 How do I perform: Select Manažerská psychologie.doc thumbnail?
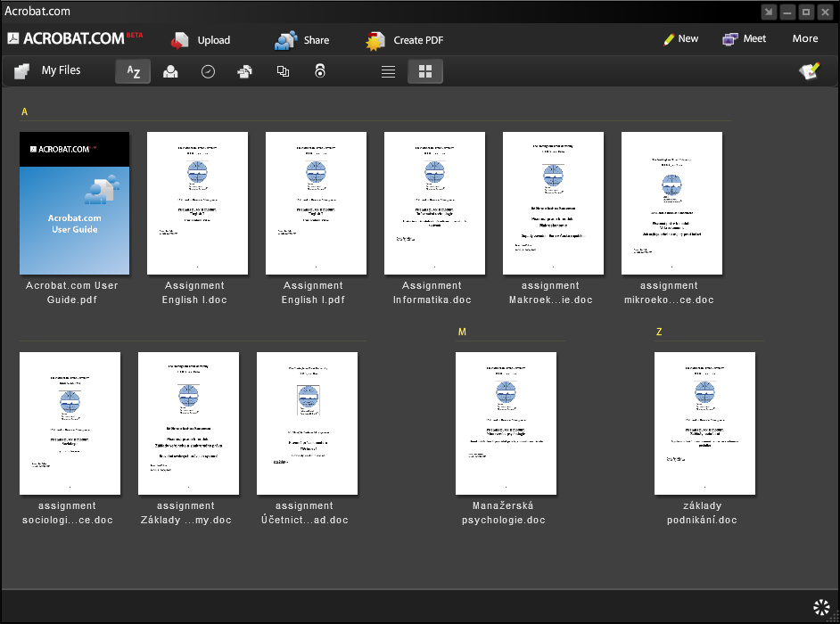click(x=506, y=423)
